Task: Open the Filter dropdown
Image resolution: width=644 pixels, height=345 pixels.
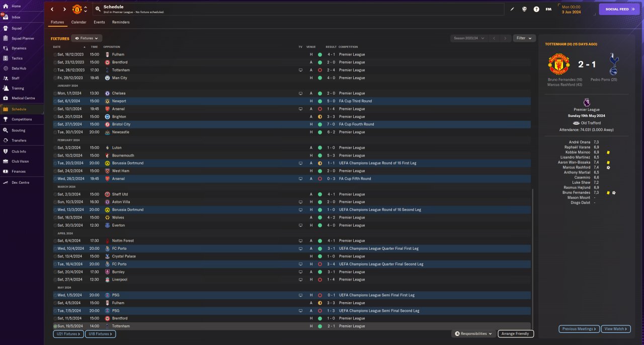Action: click(x=524, y=38)
